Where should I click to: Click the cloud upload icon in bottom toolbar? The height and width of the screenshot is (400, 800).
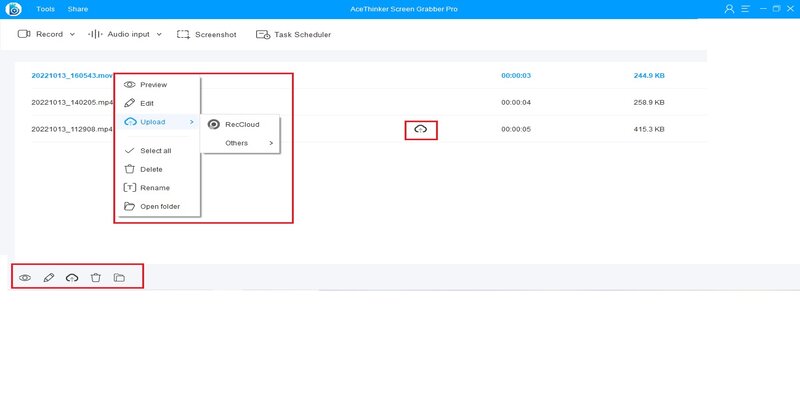[x=71, y=277]
